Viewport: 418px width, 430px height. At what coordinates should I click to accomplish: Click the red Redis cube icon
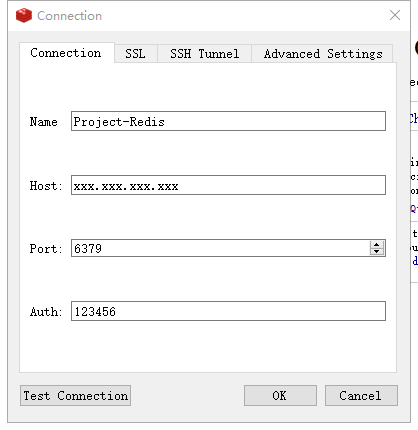click(24, 16)
